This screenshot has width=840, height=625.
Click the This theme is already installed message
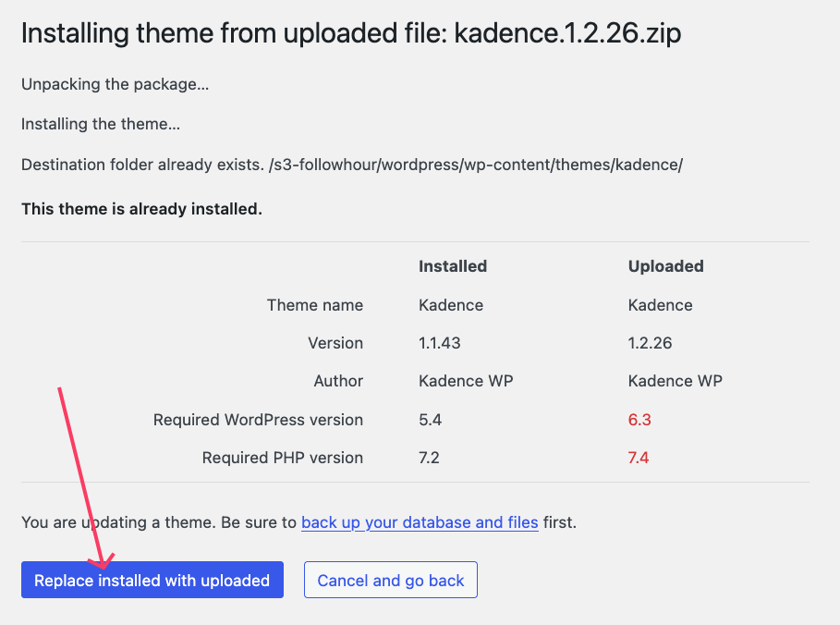tap(141, 209)
